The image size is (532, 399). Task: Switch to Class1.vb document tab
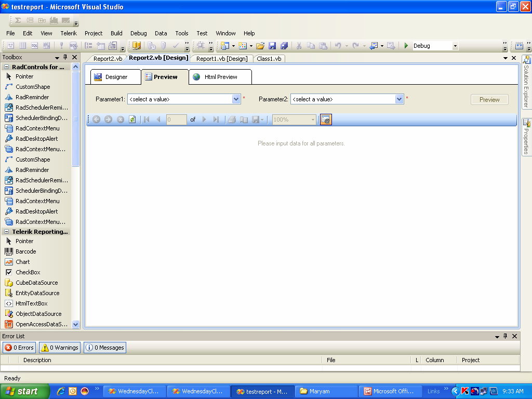(269, 59)
